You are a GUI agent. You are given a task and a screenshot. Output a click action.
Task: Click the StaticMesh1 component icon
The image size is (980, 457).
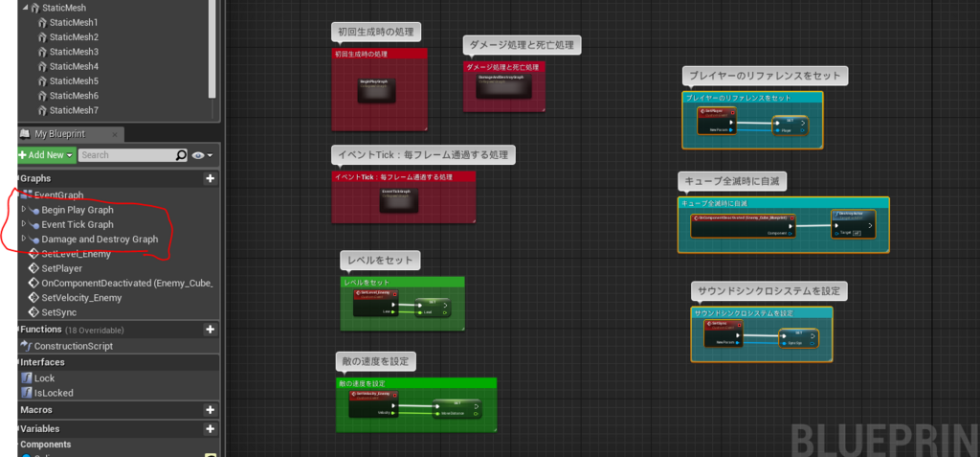click(42, 23)
